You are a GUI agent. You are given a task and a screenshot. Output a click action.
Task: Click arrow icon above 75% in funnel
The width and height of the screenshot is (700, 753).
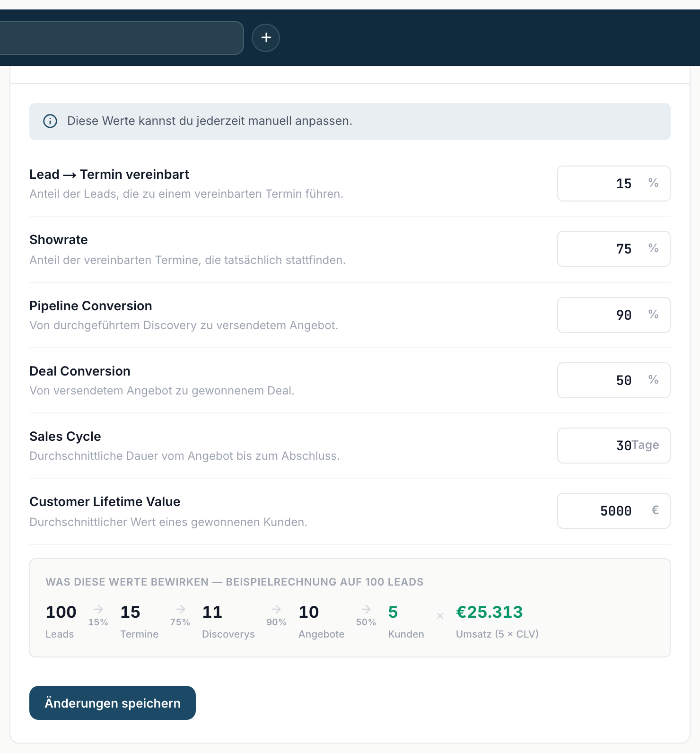(x=181, y=609)
